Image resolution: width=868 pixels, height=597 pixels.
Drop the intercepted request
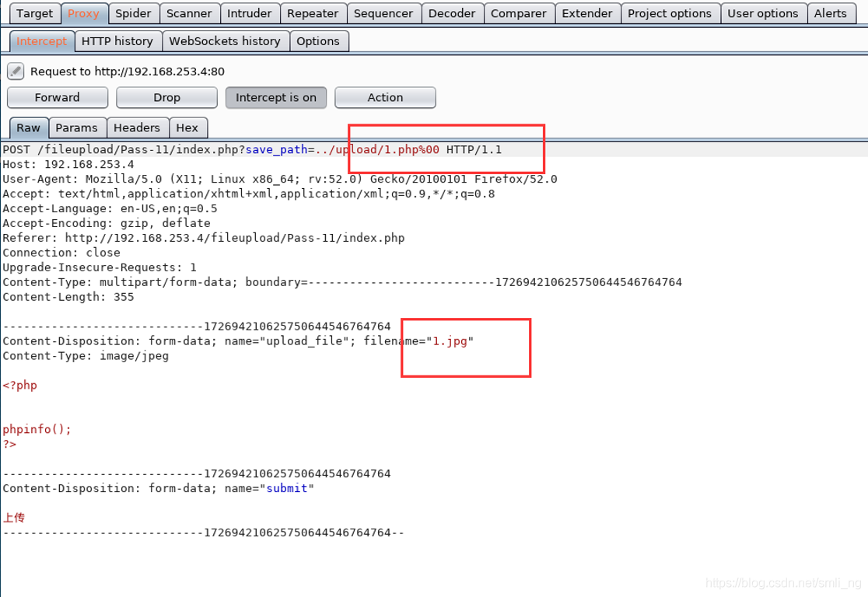[166, 97]
